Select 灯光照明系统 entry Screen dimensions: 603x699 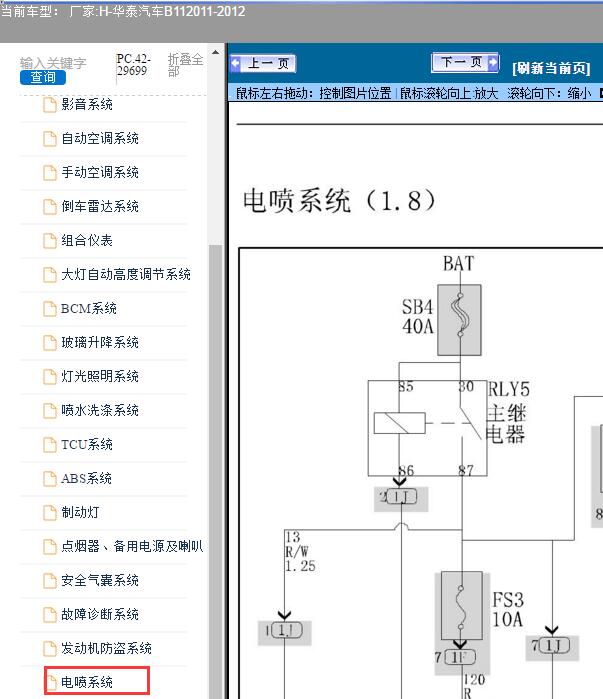pyautogui.click(x=100, y=376)
